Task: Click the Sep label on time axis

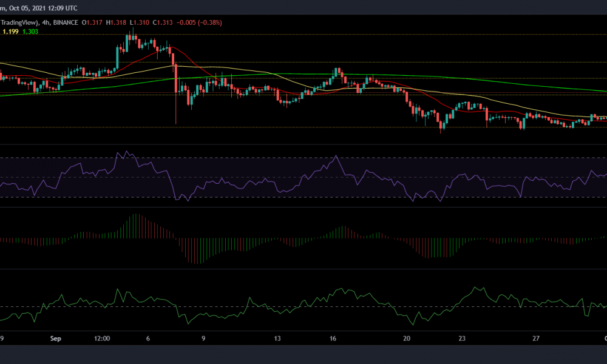Action: click(x=56, y=339)
